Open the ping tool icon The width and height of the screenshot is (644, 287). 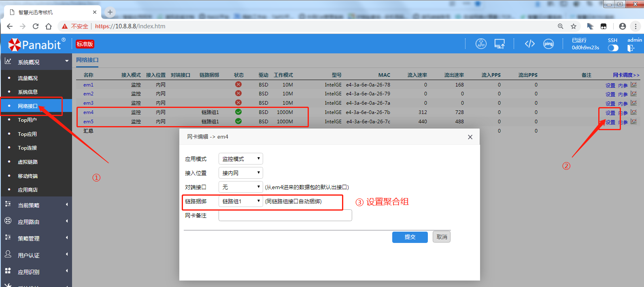548,44
